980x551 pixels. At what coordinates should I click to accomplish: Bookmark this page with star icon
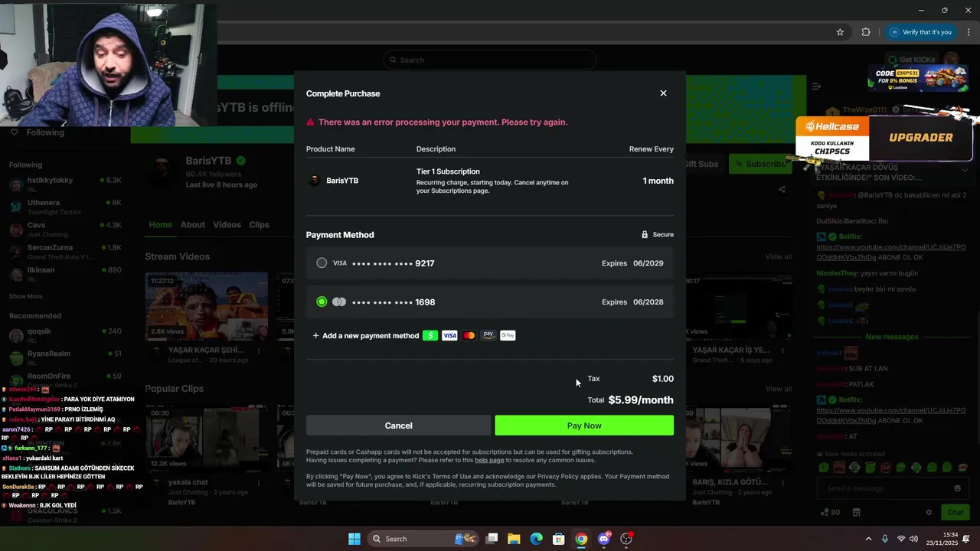tap(840, 32)
